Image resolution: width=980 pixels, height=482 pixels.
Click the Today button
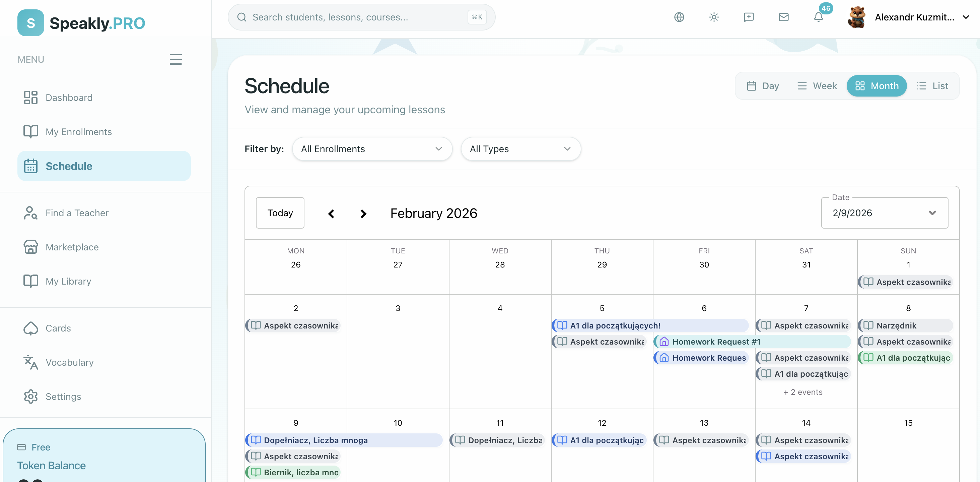pos(280,213)
